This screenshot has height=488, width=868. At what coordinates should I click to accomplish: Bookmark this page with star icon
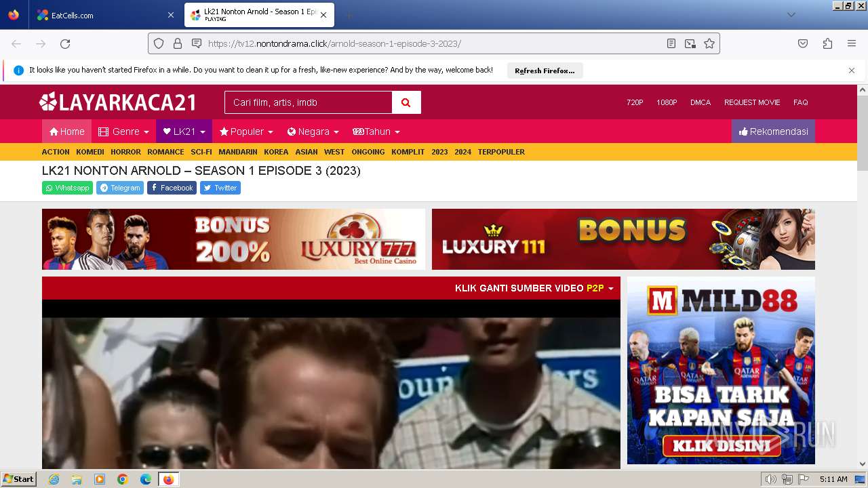click(709, 43)
